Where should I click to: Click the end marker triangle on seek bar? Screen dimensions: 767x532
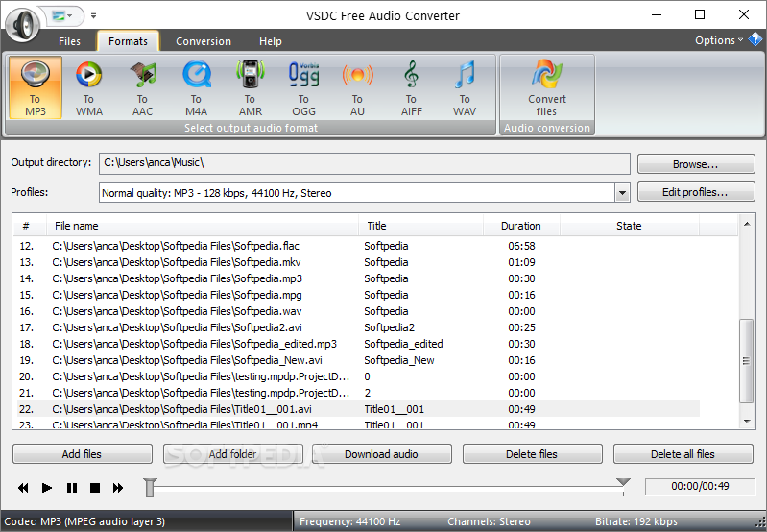[623, 483]
